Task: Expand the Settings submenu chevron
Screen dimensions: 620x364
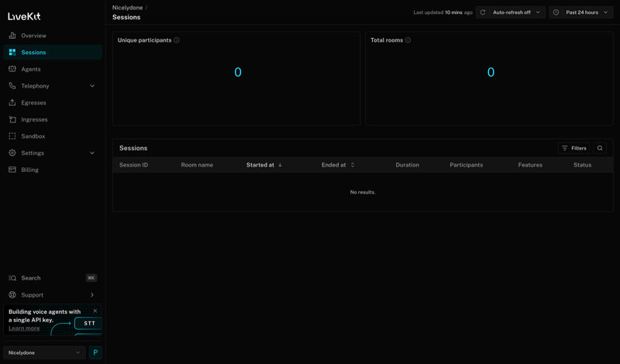Action: click(x=92, y=153)
